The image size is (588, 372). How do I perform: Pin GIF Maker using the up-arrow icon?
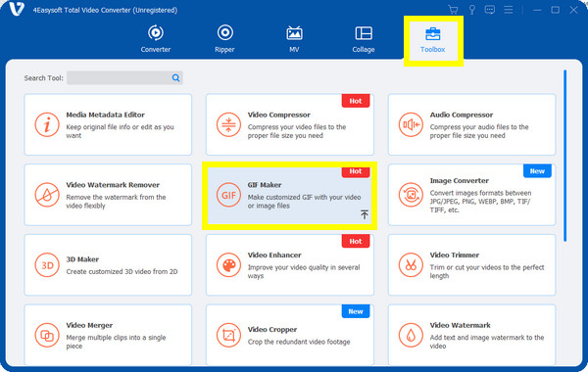click(365, 214)
